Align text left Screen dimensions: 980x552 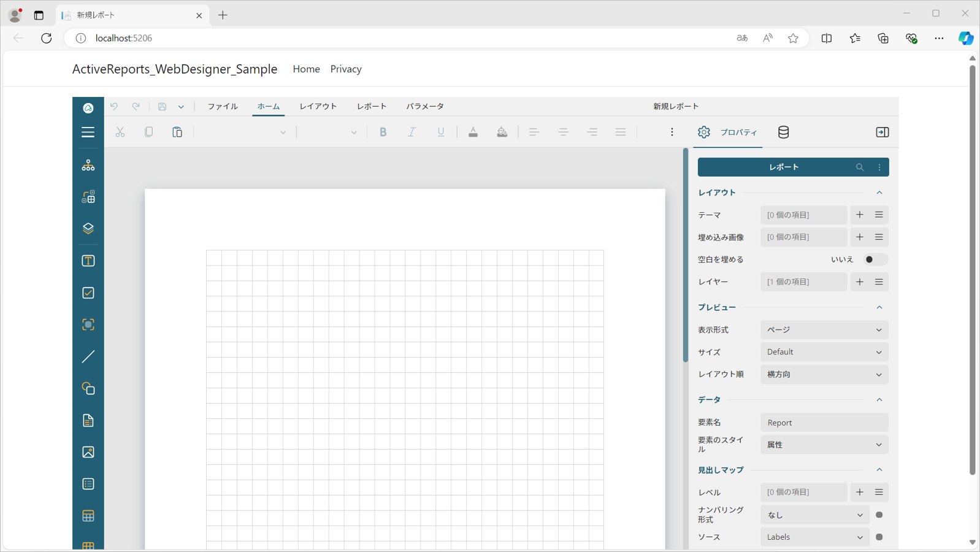pos(534,132)
